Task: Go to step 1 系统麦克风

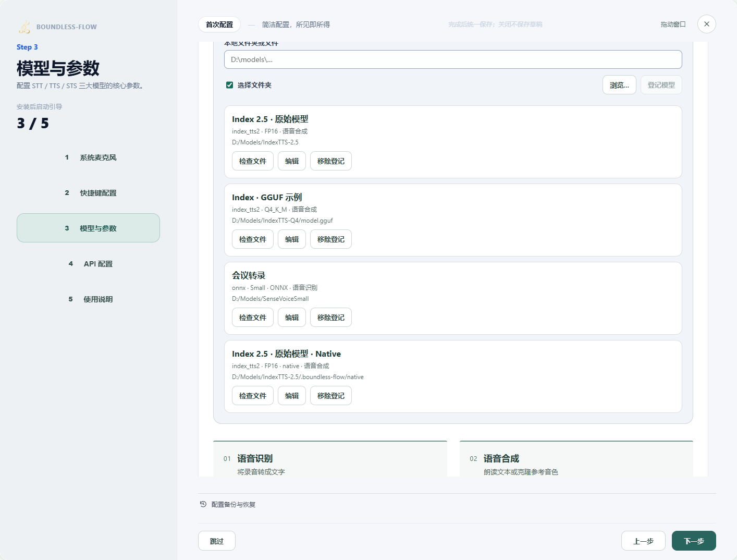Action: click(89, 157)
